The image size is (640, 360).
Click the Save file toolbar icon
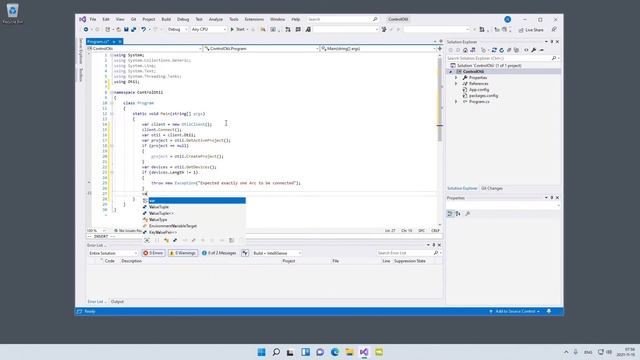click(x=126, y=29)
